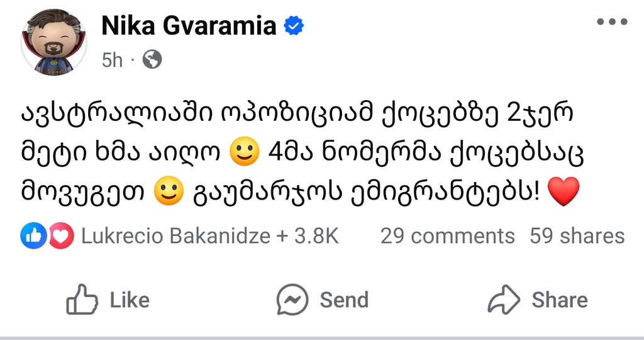Click the 5h post timestamp
This screenshot has width=644, height=340.
click(112, 60)
